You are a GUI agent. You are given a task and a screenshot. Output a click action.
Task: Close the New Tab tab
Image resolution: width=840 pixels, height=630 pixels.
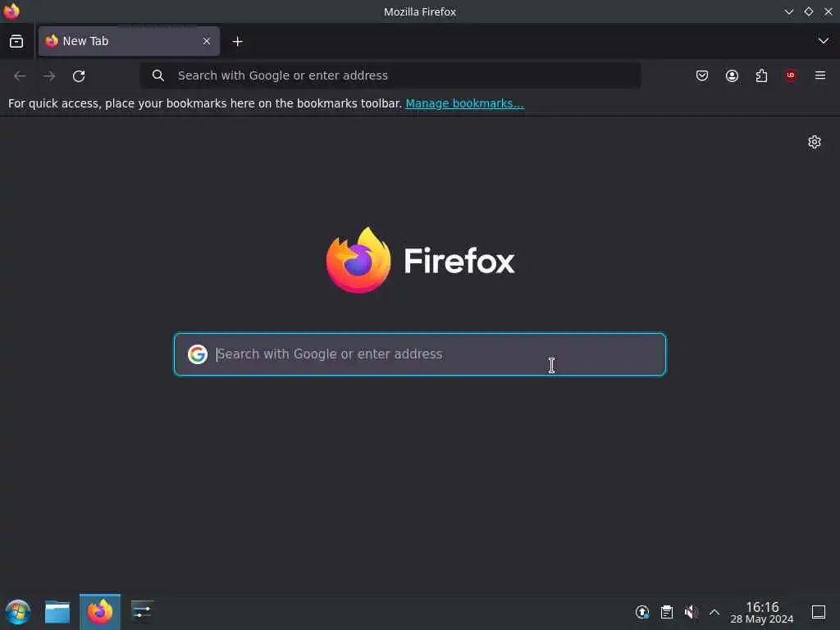coord(206,41)
